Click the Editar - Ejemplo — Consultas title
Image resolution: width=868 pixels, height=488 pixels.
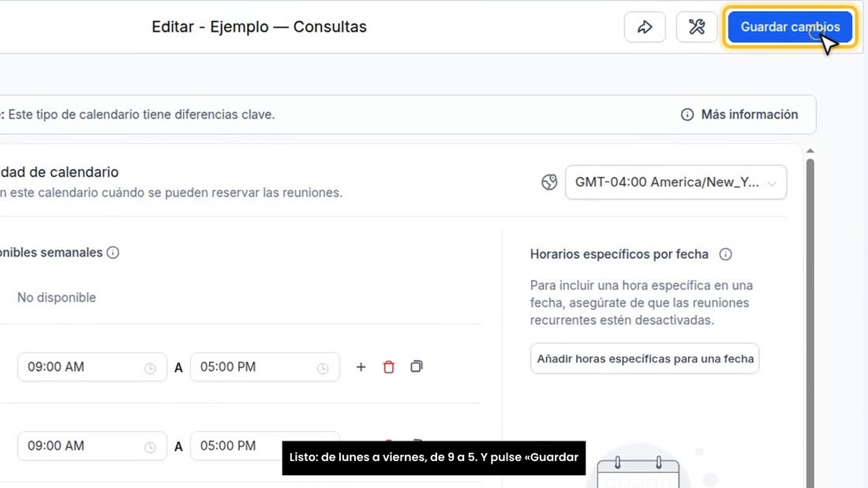259,27
